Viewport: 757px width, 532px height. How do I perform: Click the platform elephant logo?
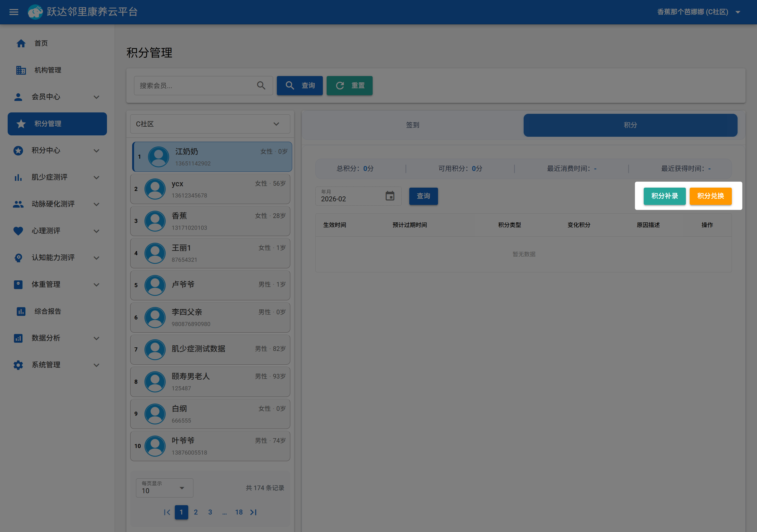35,12
